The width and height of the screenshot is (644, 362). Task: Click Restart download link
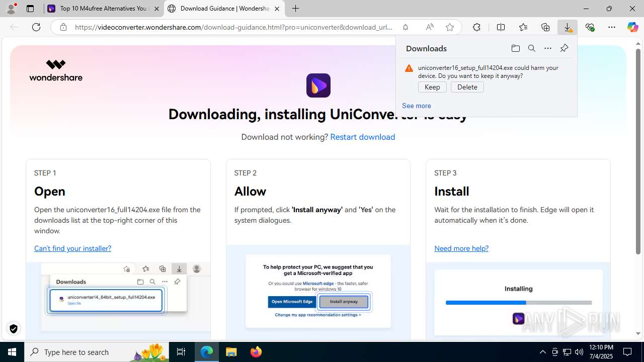click(363, 137)
